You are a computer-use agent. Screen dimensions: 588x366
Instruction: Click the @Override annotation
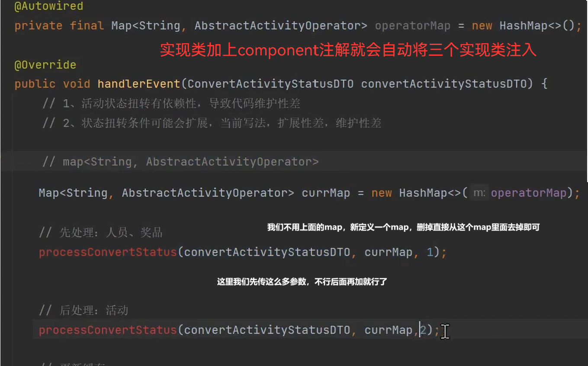tap(45, 65)
